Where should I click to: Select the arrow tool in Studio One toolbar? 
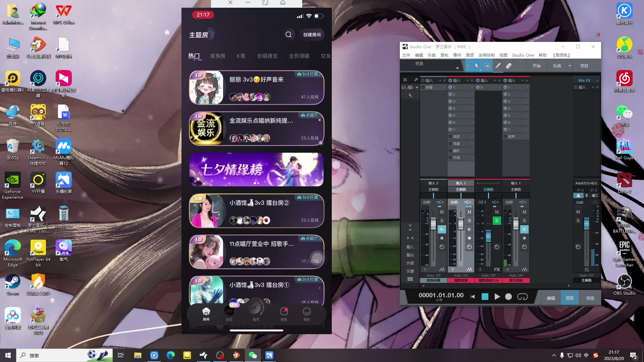click(477, 66)
